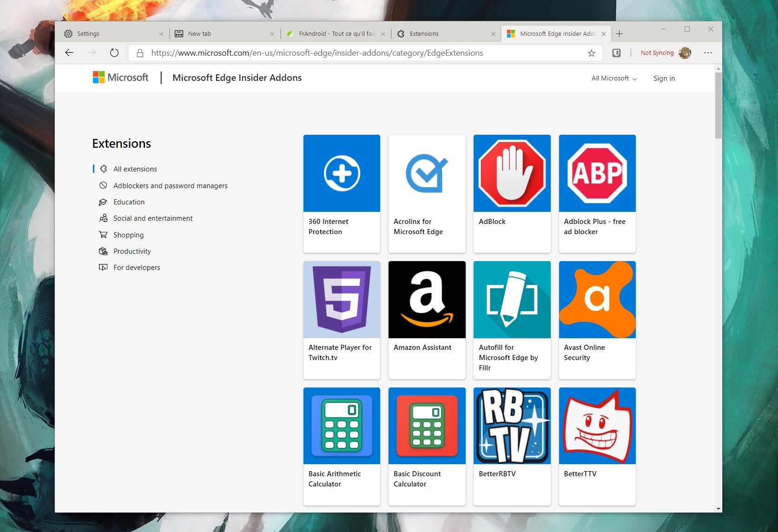The width and height of the screenshot is (778, 532).
Task: Click the Adblock Plus - free ad blocker title
Action: click(595, 227)
